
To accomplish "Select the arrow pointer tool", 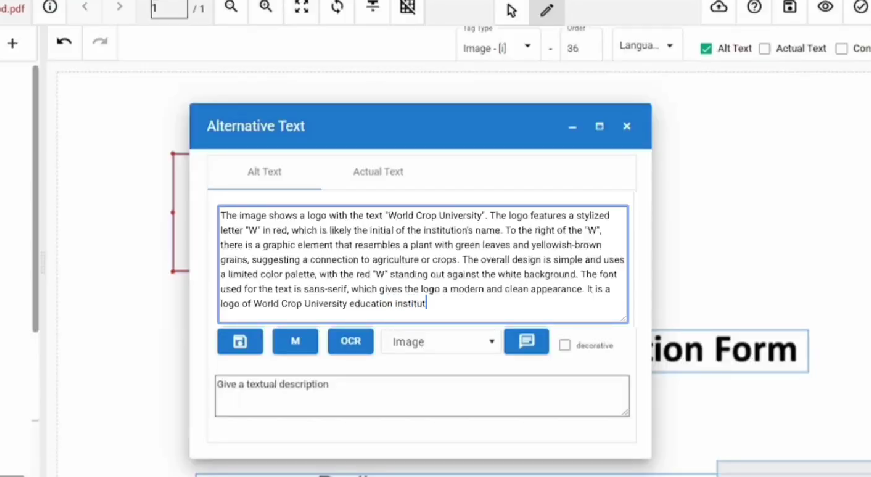I will pyautogui.click(x=512, y=11).
